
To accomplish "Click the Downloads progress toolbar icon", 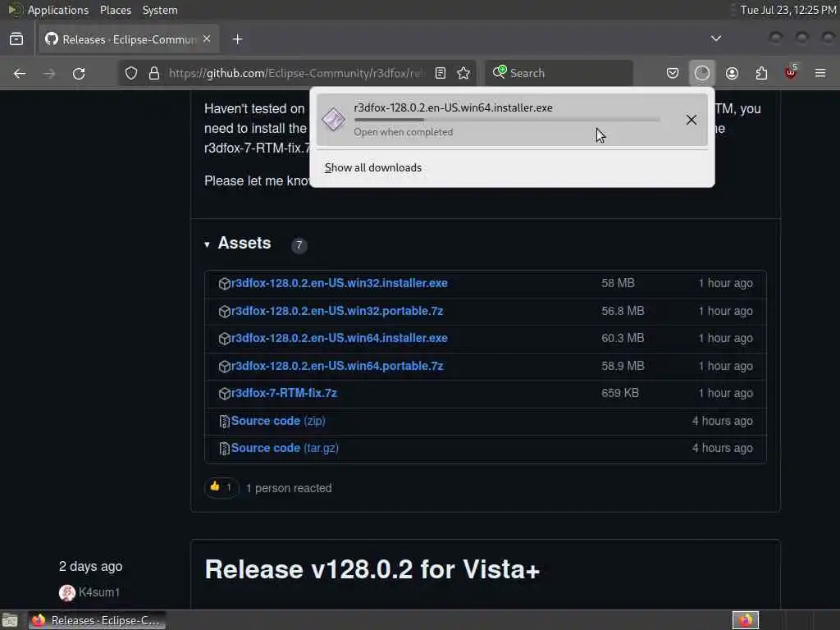I will (x=702, y=73).
